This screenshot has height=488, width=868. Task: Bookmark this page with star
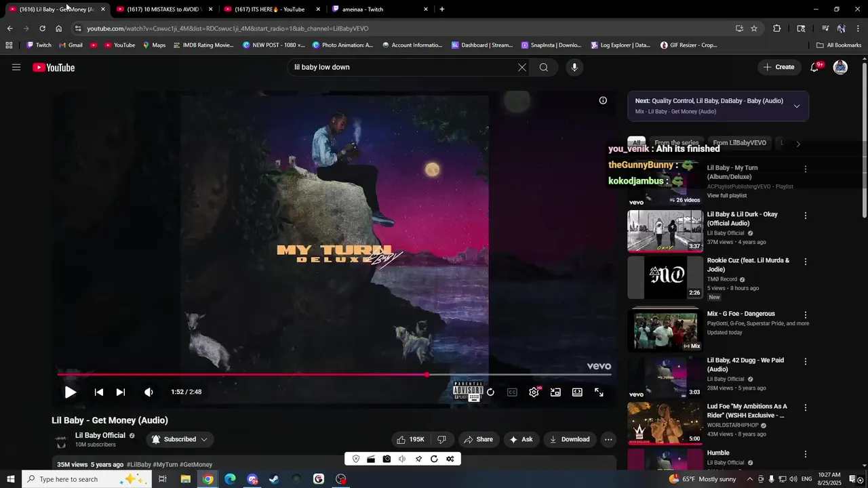pos(754,28)
